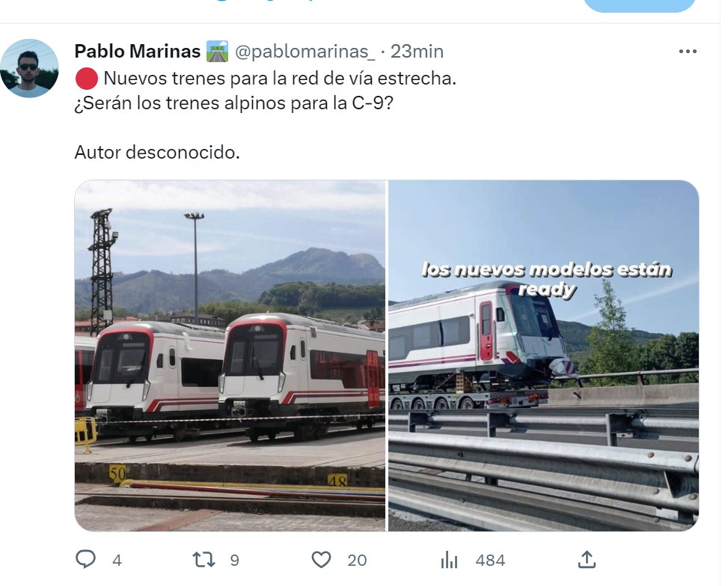This screenshot has height=586, width=728.
Task: Open the three-dot more options menu
Action: click(x=688, y=51)
